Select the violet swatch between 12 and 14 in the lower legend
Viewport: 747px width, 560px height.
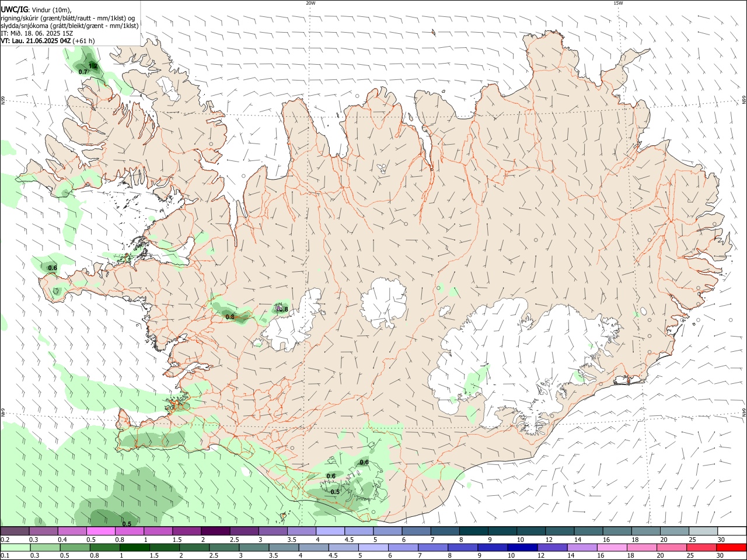pos(552,547)
